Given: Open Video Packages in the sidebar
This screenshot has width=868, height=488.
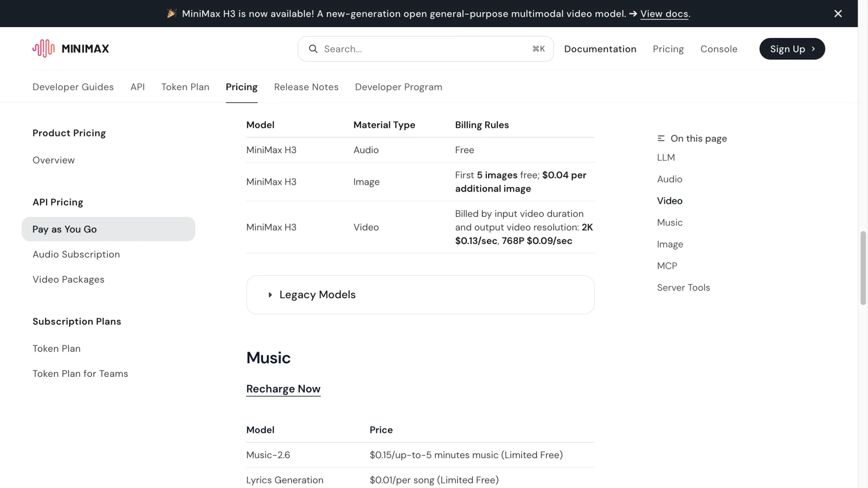Looking at the screenshot, I should point(68,280).
